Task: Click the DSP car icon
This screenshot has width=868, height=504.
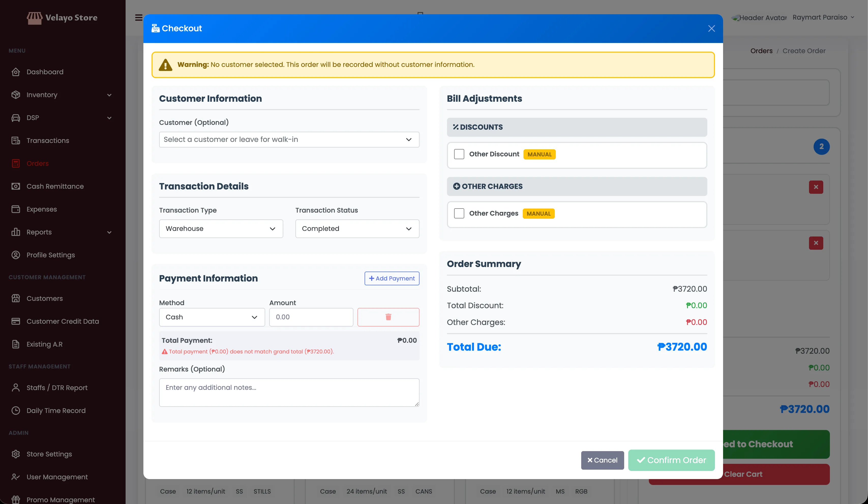Action: pyautogui.click(x=16, y=118)
